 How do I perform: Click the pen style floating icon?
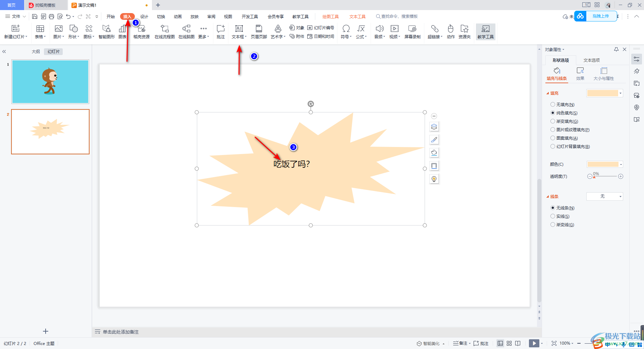coord(434,140)
